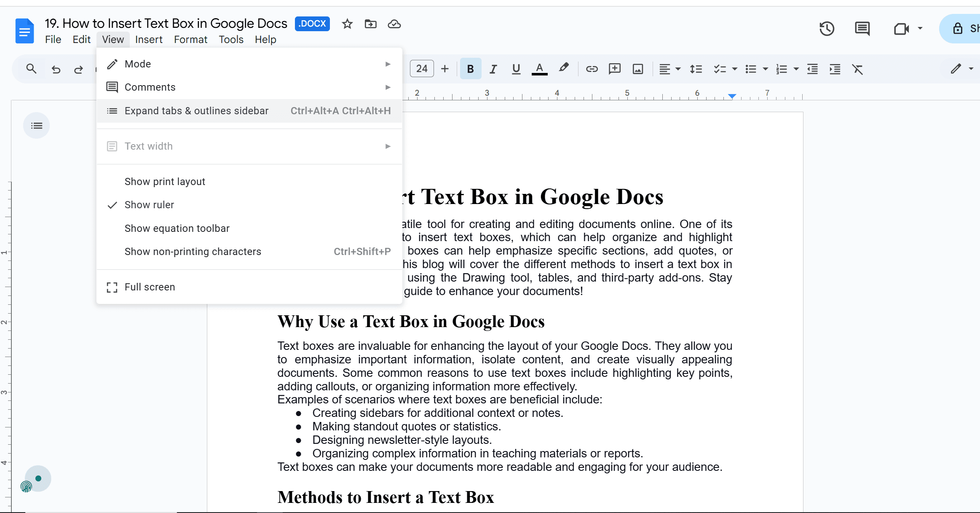Open the meeting options dropdown arrow

pos(920,29)
